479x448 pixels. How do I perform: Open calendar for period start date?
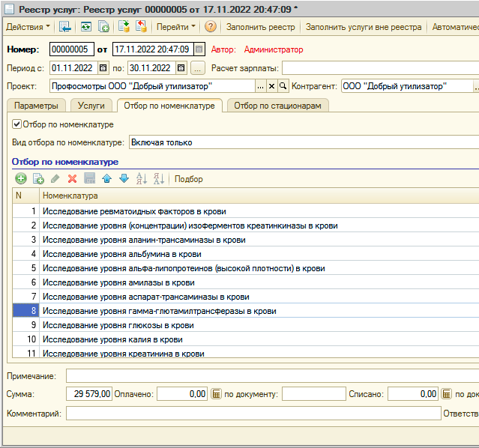[x=103, y=68]
